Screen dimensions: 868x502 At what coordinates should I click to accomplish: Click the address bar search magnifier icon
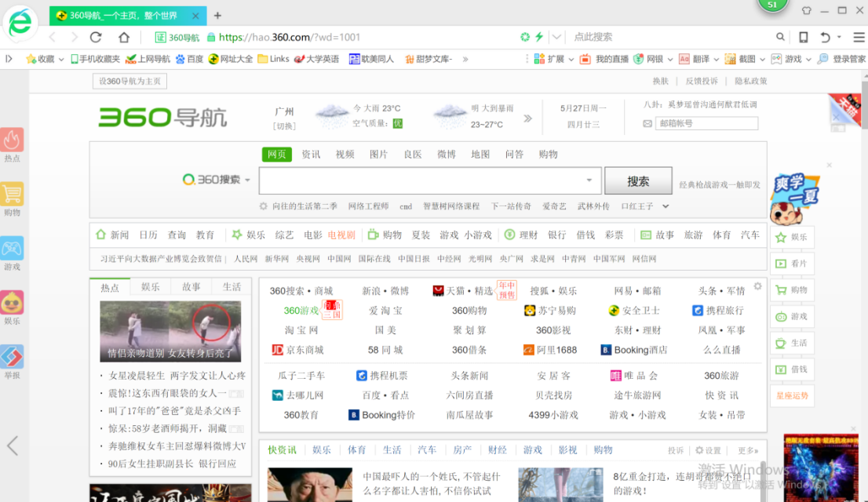[780, 37]
